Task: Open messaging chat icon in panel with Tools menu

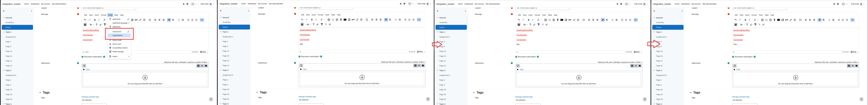Action: point(187,4)
